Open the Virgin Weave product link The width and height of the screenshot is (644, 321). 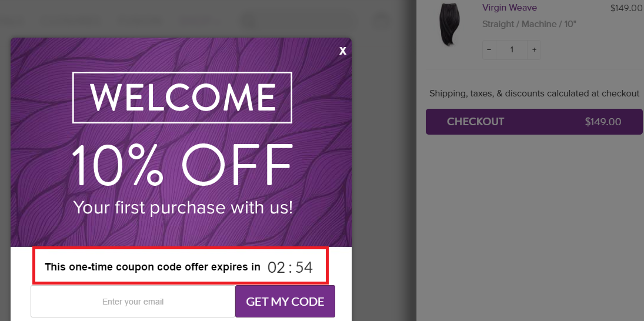click(509, 8)
